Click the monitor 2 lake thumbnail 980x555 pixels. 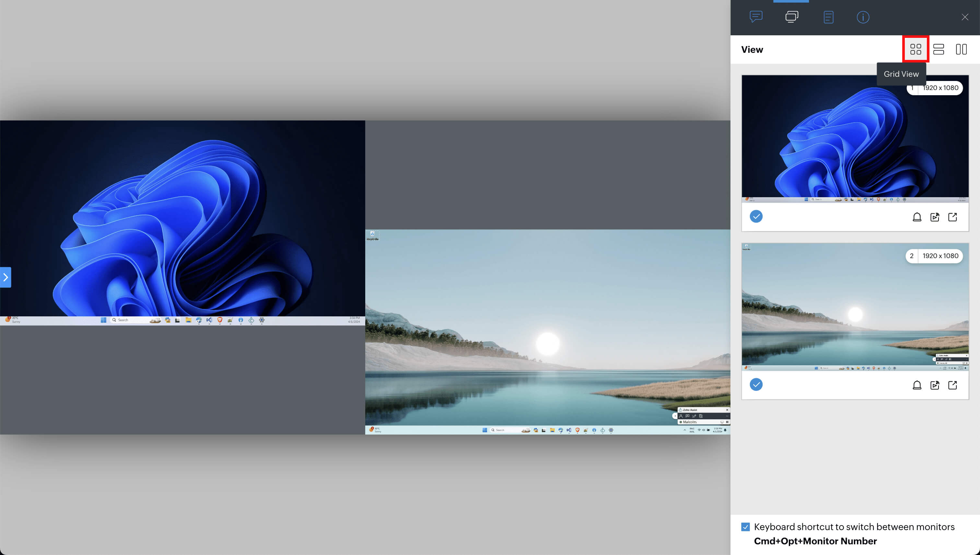855,307
